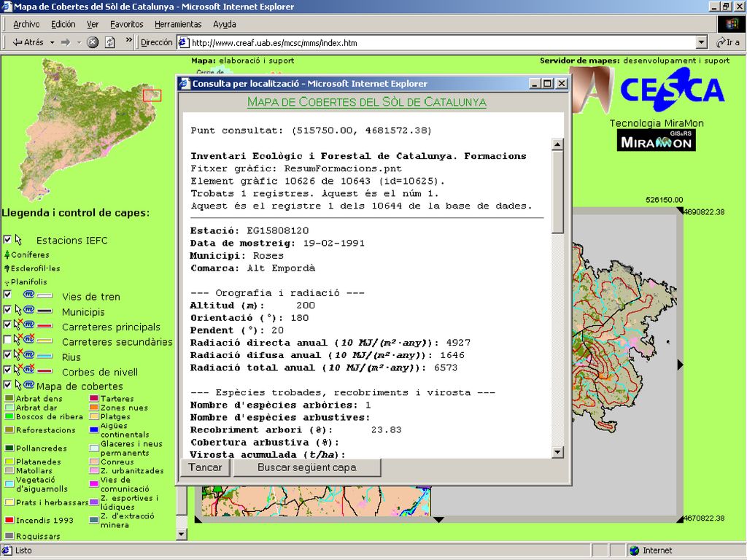The image size is (747, 560).
Task: Click MiraMon download icon for Carreteres principals
Action: pos(29,324)
